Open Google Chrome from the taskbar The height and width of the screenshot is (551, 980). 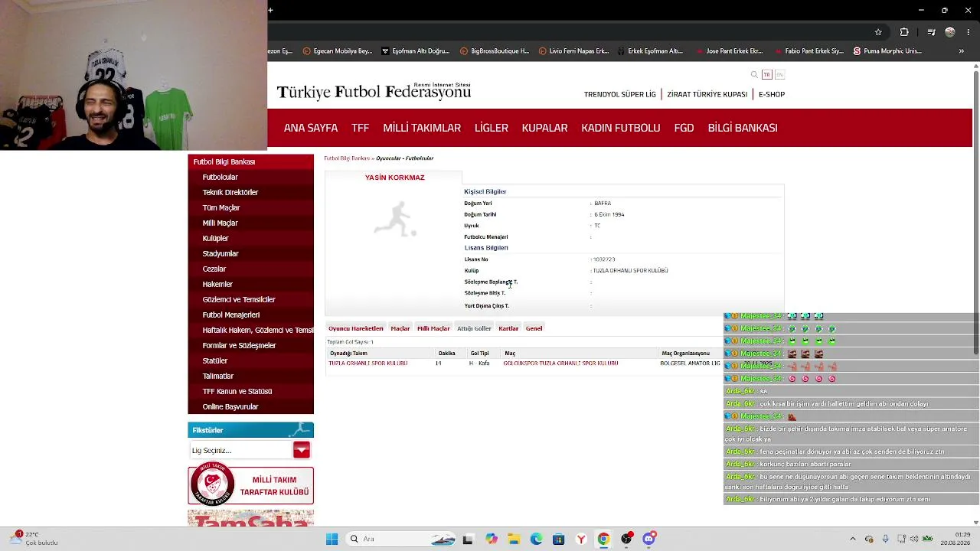point(603,539)
